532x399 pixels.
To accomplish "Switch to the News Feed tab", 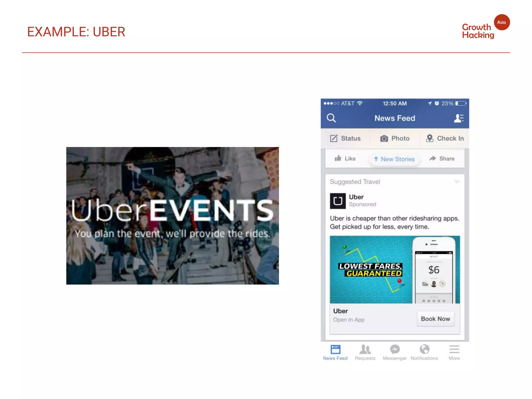I will tap(335, 353).
